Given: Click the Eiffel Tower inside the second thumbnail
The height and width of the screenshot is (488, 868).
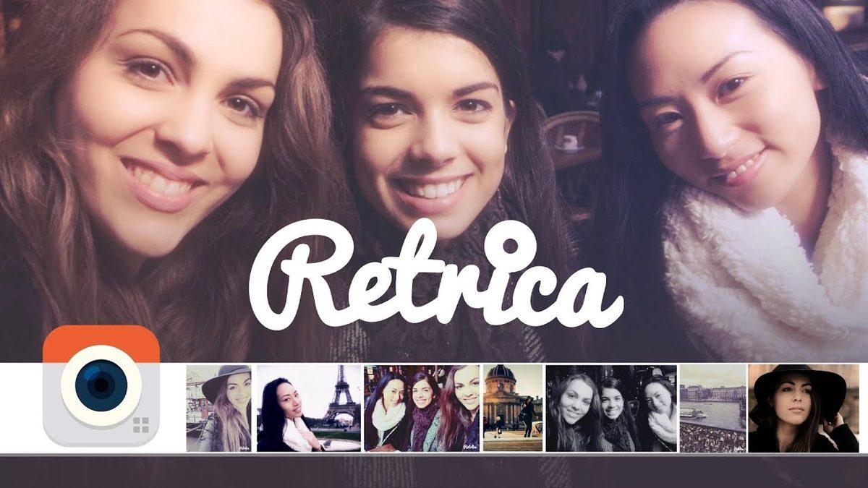Looking at the screenshot, I should click(x=339, y=398).
